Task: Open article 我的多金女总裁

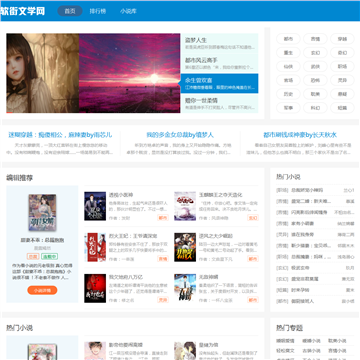Action: [x=180, y=135]
